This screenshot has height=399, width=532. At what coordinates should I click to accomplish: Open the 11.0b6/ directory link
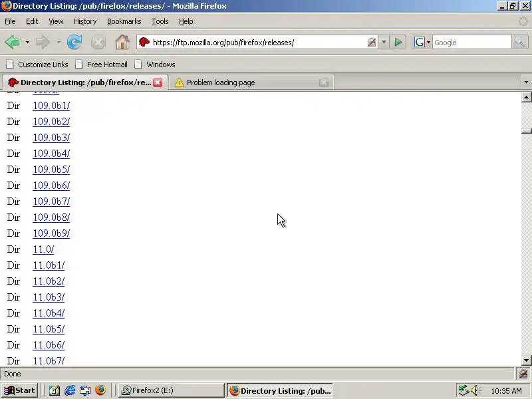point(49,345)
